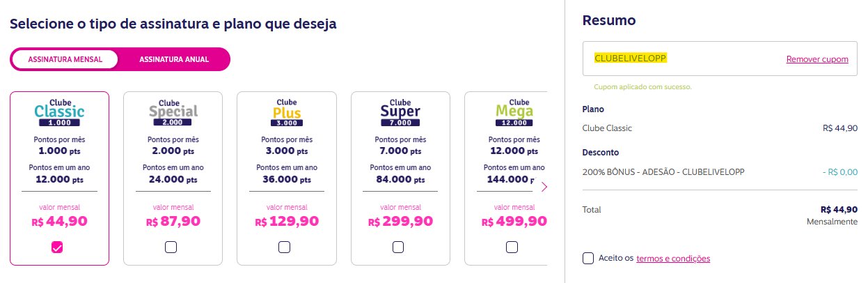
Task: Switch to Assinatura Anual tab
Action: 174,60
